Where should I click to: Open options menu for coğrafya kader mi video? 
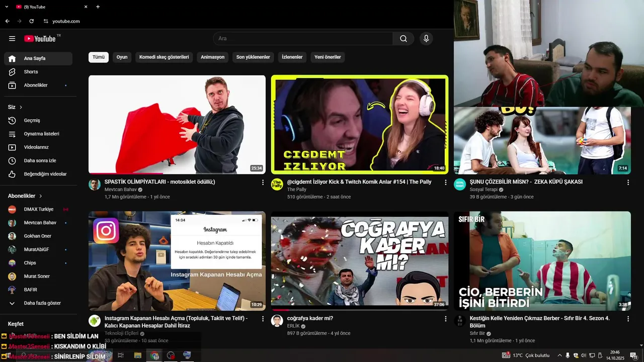(445, 319)
